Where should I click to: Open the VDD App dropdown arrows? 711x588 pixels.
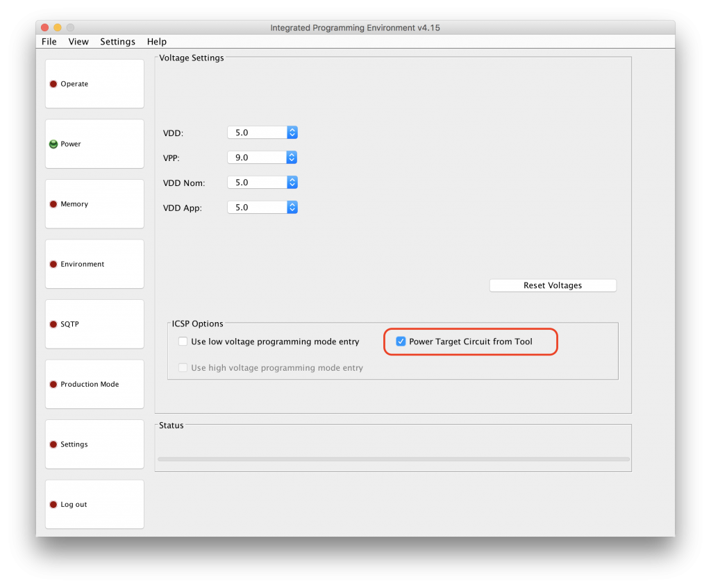tap(292, 208)
